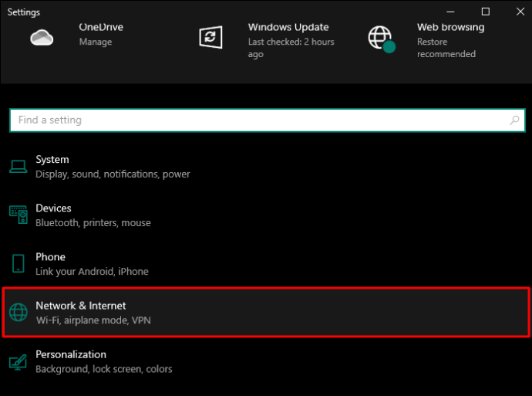Click the OneDrive cloud icon
Image resolution: width=532 pixels, height=396 pixels.
[42, 37]
